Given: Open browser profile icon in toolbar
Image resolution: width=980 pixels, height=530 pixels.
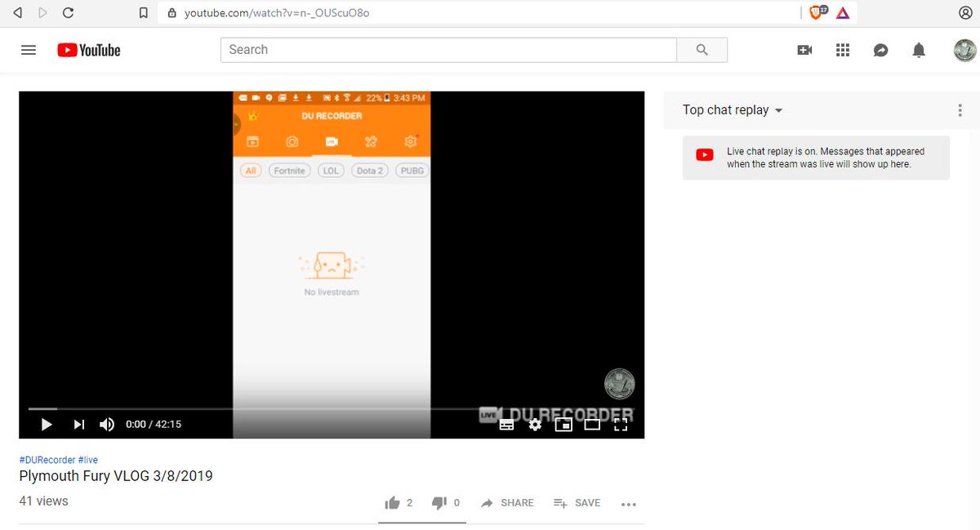Looking at the screenshot, I should coord(964,13).
